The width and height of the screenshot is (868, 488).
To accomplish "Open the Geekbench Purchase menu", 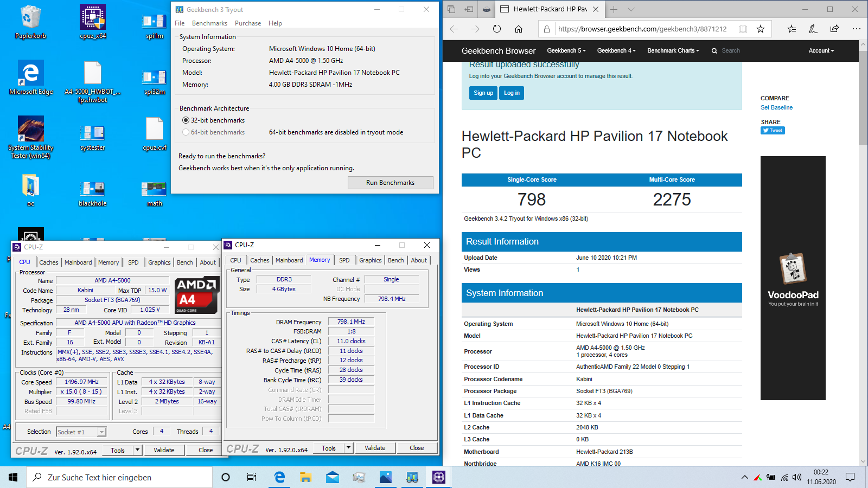I will coord(248,23).
